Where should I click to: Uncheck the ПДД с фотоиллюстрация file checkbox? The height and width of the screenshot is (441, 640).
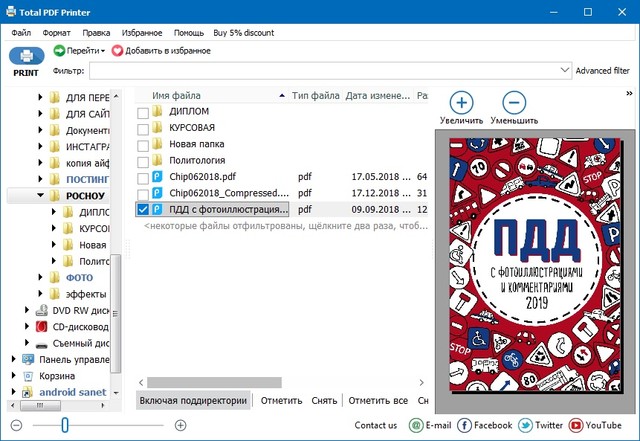(x=143, y=210)
